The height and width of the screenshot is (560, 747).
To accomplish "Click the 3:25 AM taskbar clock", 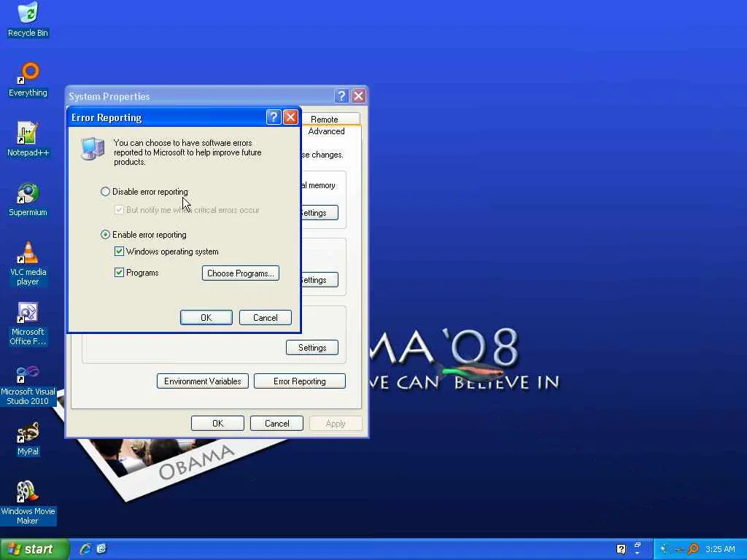I will click(x=720, y=549).
